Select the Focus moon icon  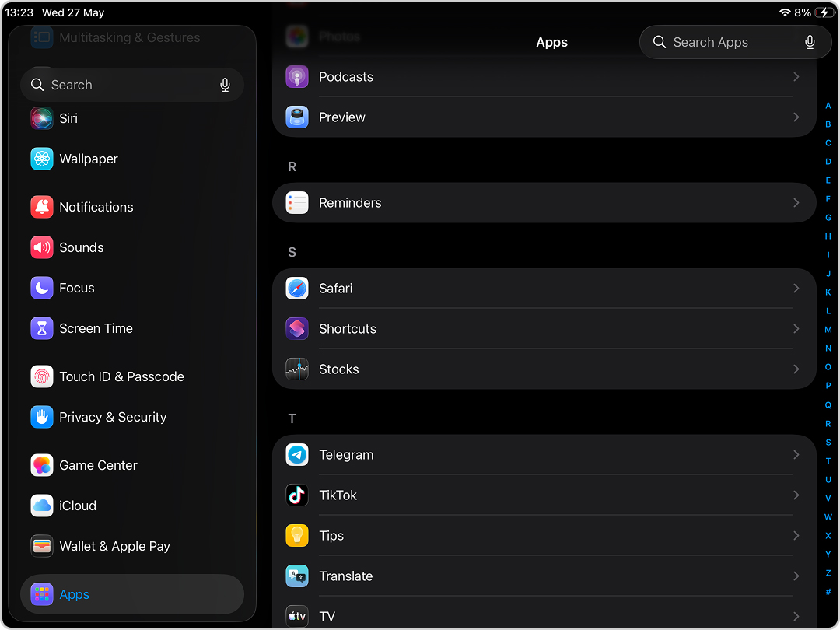pyautogui.click(x=42, y=288)
